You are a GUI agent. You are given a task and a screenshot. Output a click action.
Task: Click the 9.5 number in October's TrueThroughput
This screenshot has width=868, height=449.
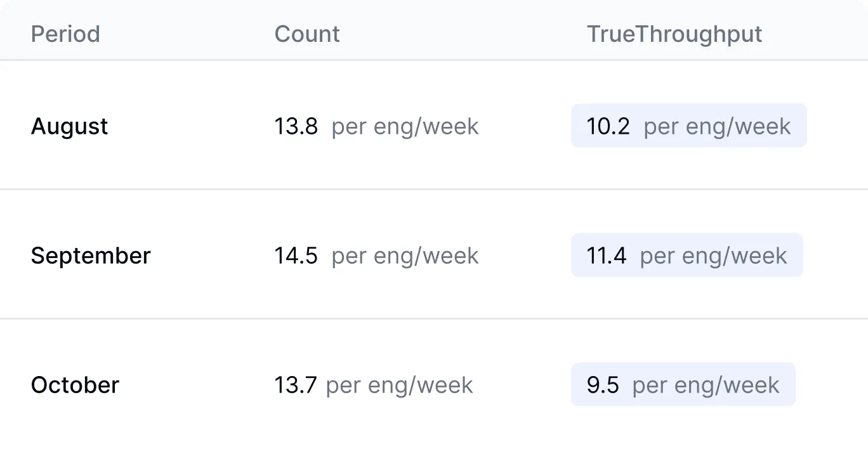click(602, 385)
